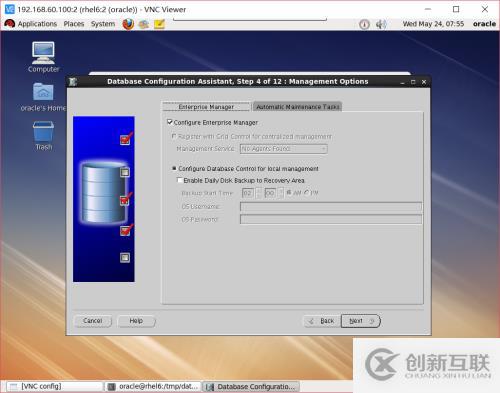Go Back to the previous step
500x393 pixels.
coord(322,321)
